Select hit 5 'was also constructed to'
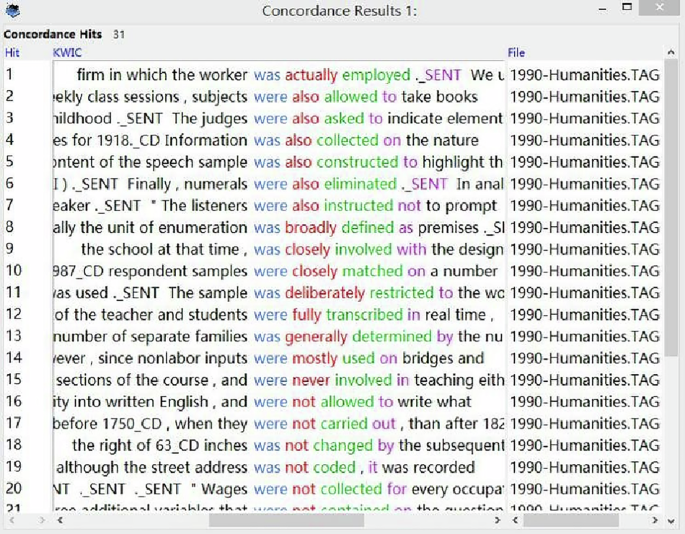Screen dimensions: 685x534 [x=336, y=162]
